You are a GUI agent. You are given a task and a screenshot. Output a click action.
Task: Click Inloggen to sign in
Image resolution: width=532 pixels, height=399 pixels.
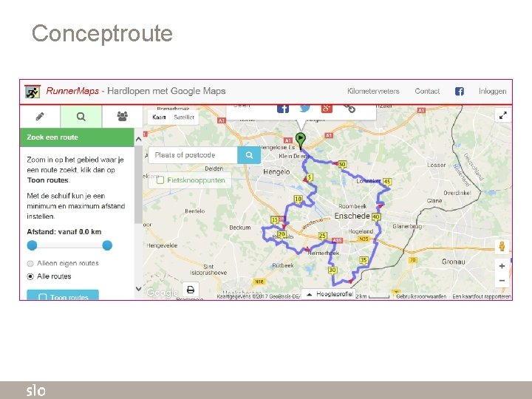tap(492, 92)
